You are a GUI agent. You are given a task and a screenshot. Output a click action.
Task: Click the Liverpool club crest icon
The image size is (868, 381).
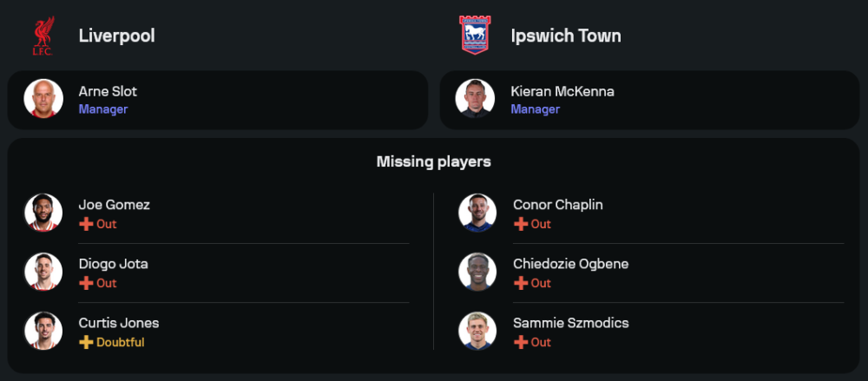(43, 36)
